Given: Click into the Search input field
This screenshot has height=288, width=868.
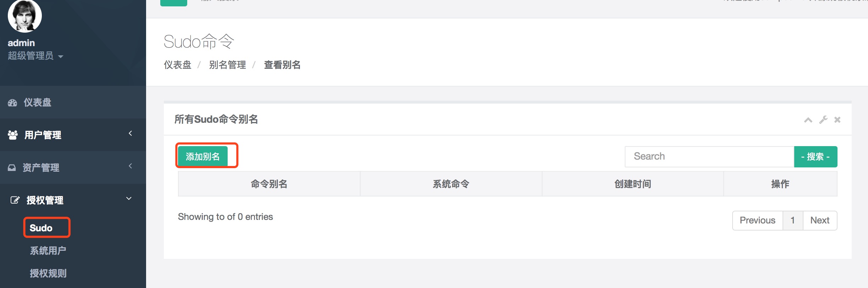Looking at the screenshot, I should 709,156.
